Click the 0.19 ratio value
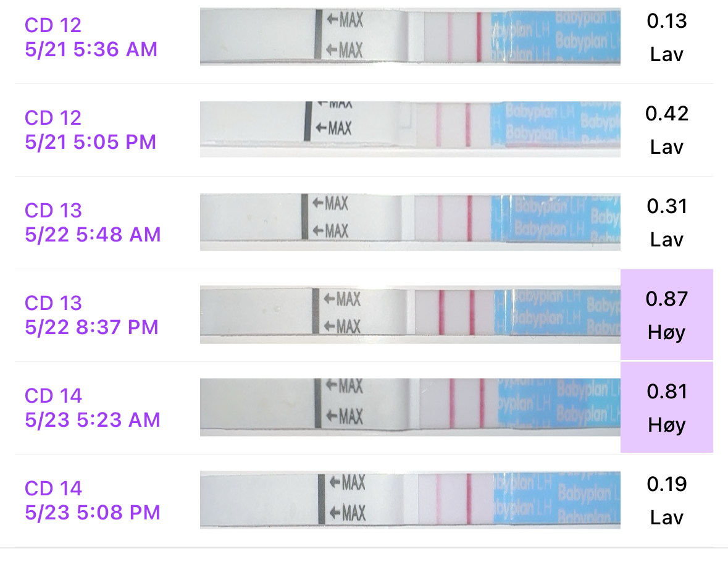 [667, 484]
